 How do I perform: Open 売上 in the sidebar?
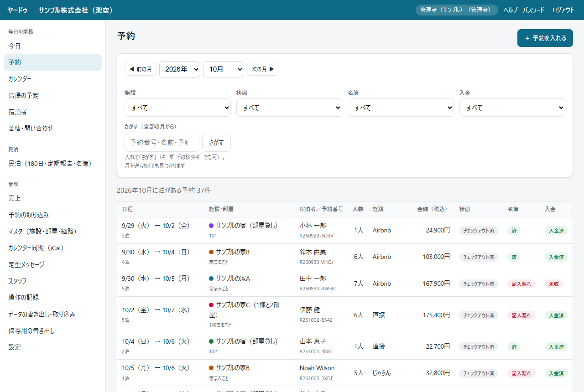click(x=52, y=198)
